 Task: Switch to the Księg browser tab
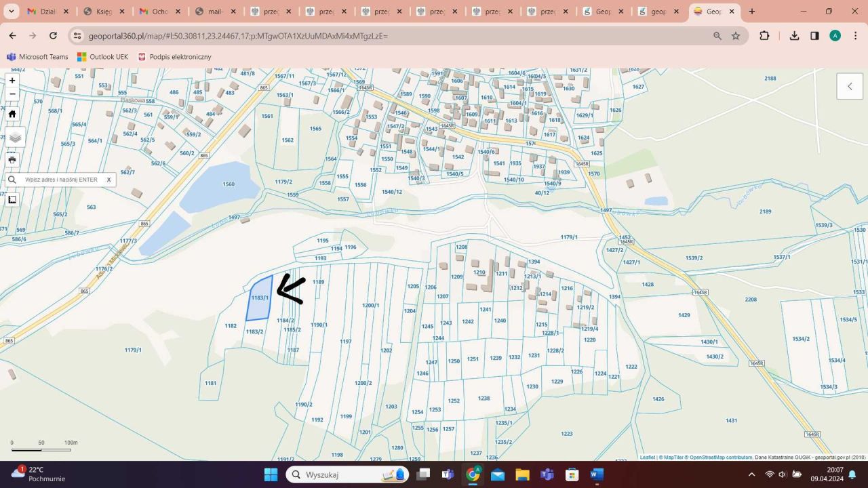(103, 12)
